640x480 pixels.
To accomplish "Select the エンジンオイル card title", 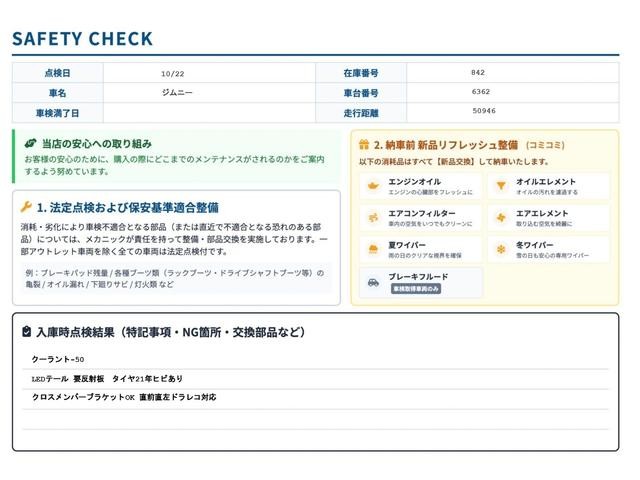I will 414,182.
